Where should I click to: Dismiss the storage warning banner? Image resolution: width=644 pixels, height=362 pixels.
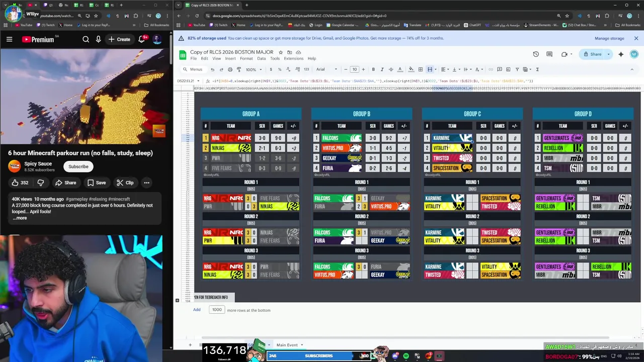pyautogui.click(x=636, y=38)
